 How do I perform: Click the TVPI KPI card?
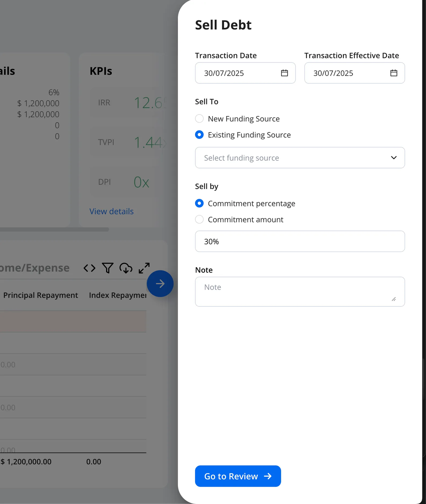click(x=128, y=142)
